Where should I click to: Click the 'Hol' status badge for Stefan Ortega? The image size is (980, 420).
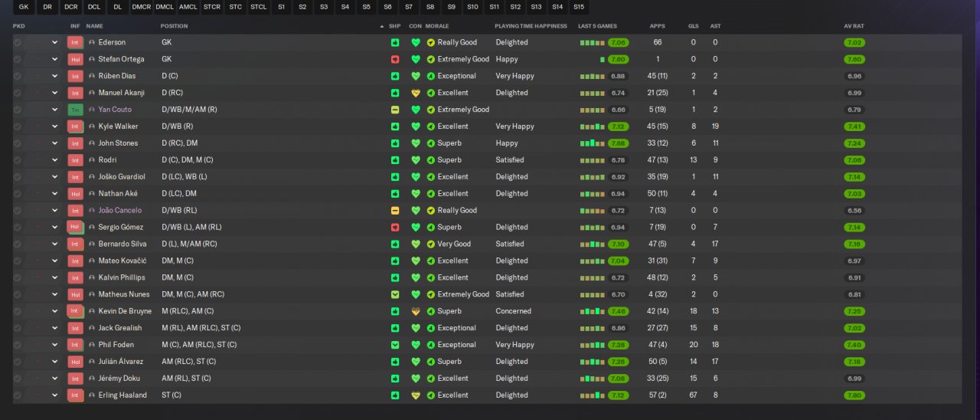(75, 59)
